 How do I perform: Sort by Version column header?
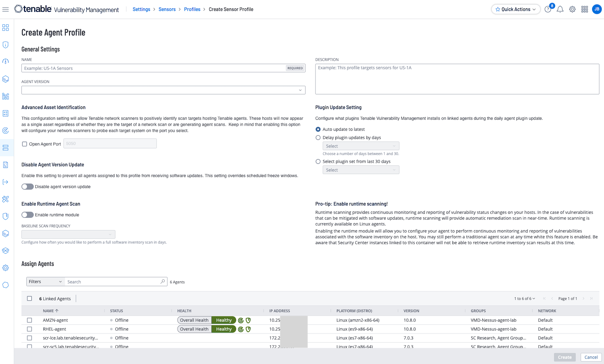click(x=411, y=311)
